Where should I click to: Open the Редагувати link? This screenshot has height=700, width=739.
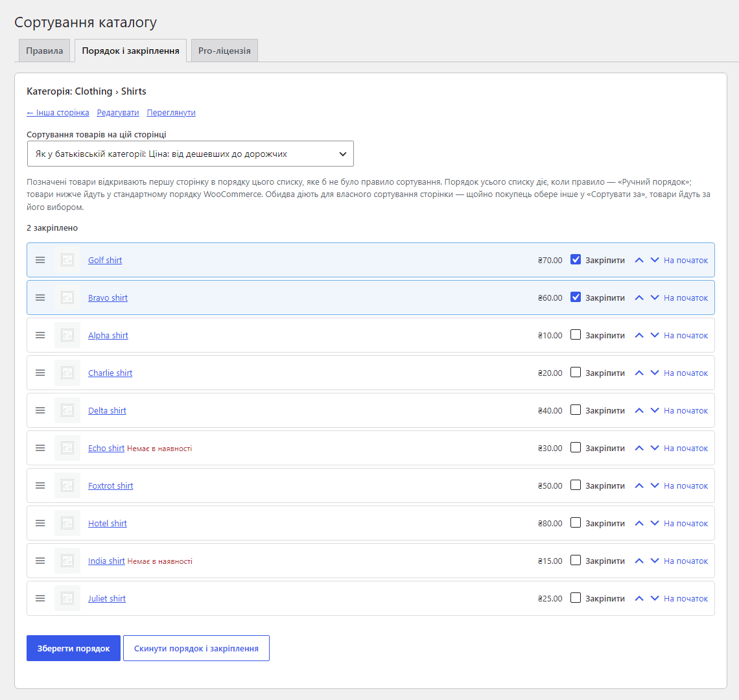[118, 113]
